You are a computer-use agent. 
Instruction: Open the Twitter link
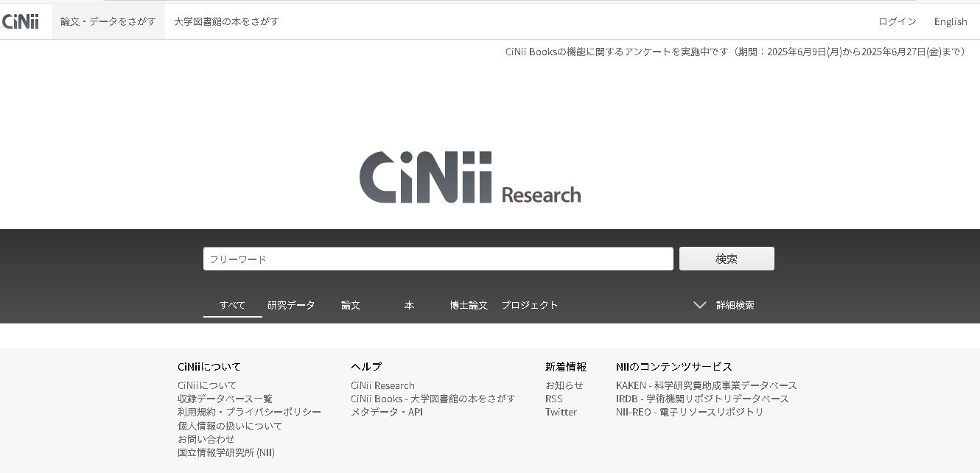(x=561, y=412)
